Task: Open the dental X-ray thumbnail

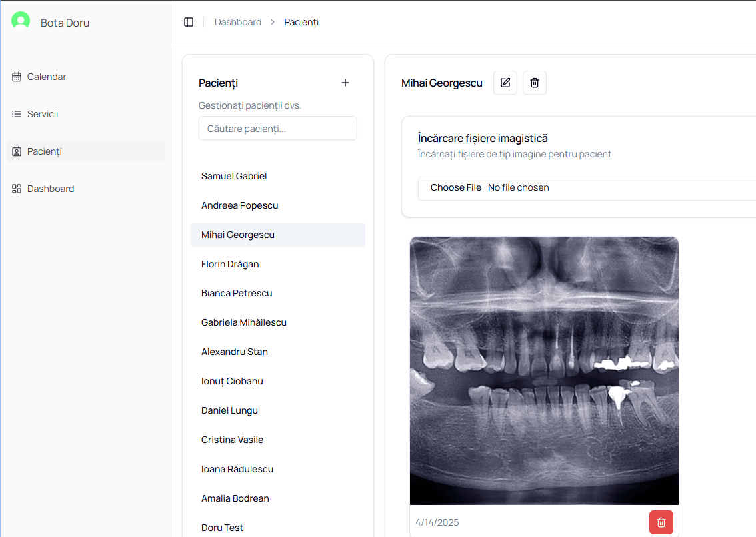Action: point(545,370)
